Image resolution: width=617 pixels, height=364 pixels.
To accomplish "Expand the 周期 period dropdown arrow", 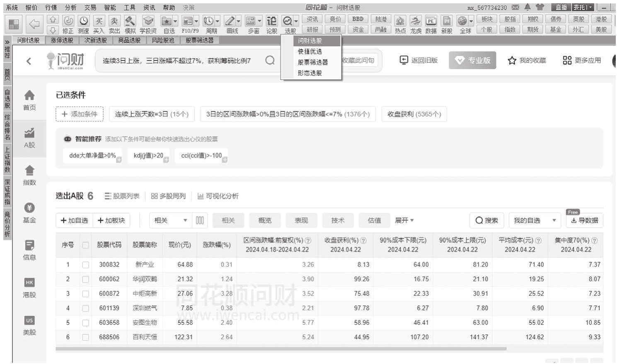I will click(x=217, y=21).
